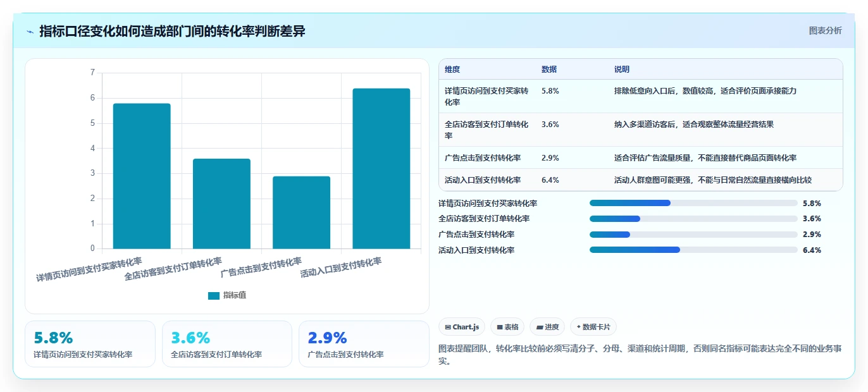Click the 详情页访问到支付买家转化率 bar in chart
This screenshot has width=868, height=392.
pos(142,176)
